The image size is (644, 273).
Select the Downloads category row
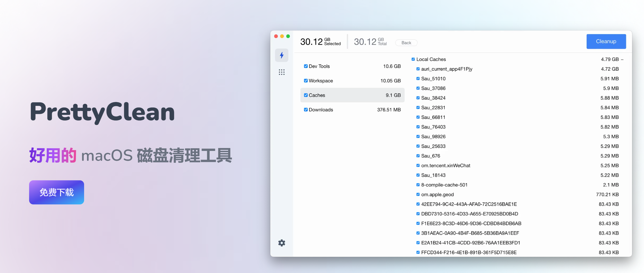352,110
